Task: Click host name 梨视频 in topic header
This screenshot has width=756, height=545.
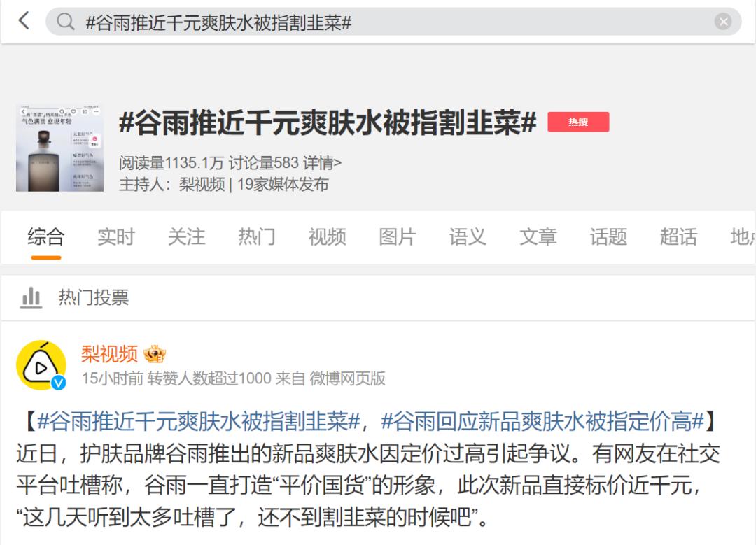Action: click(x=202, y=185)
